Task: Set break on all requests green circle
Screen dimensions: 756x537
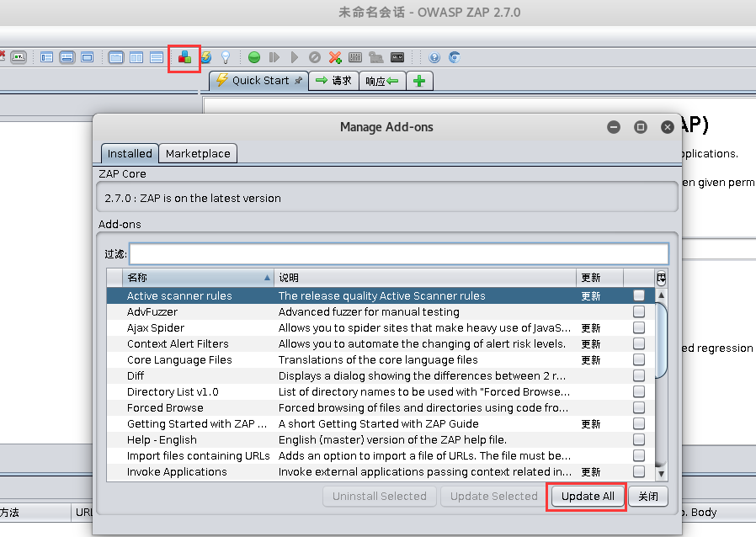Action: 254,57
